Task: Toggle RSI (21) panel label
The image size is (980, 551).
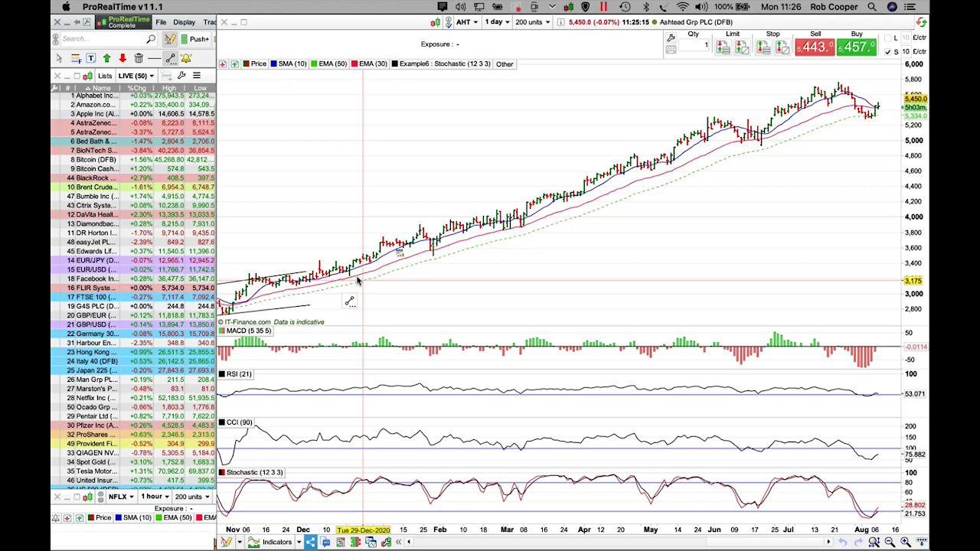Action: (236, 374)
